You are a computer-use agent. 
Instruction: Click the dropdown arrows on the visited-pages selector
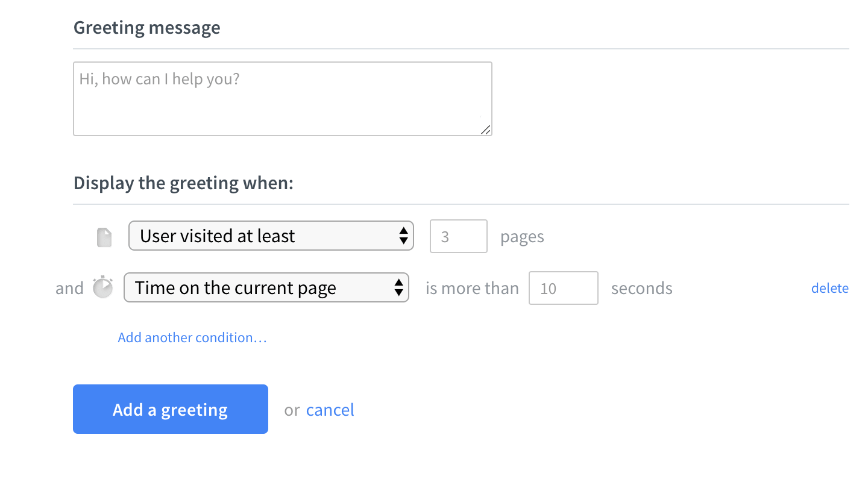pos(403,236)
